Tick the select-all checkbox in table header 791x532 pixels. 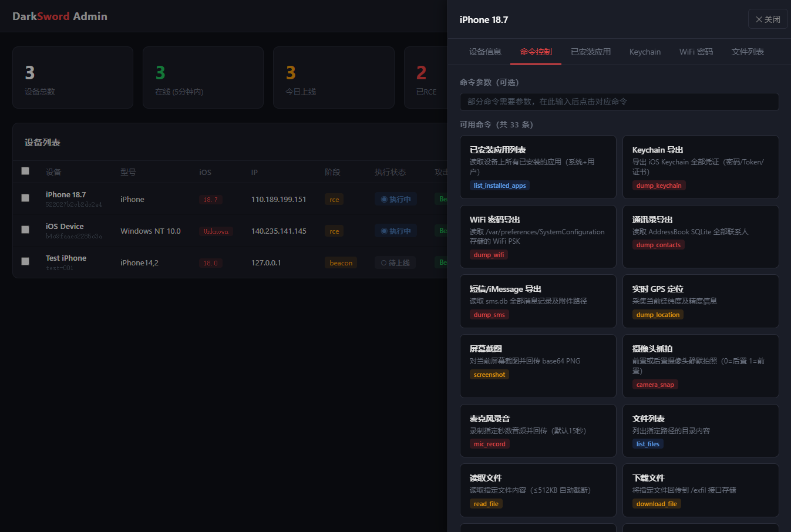25,171
